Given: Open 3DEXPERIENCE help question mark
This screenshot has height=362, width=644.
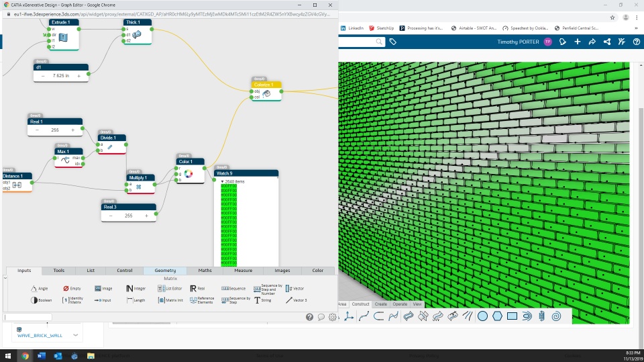Looking at the screenshot, I should click(x=636, y=42).
